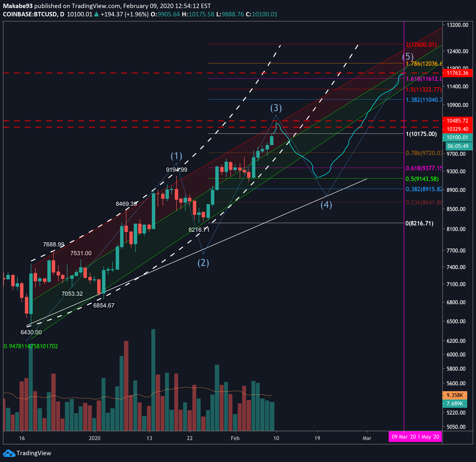
Task: Click the price annotation 6854.67
Action: pos(104,305)
